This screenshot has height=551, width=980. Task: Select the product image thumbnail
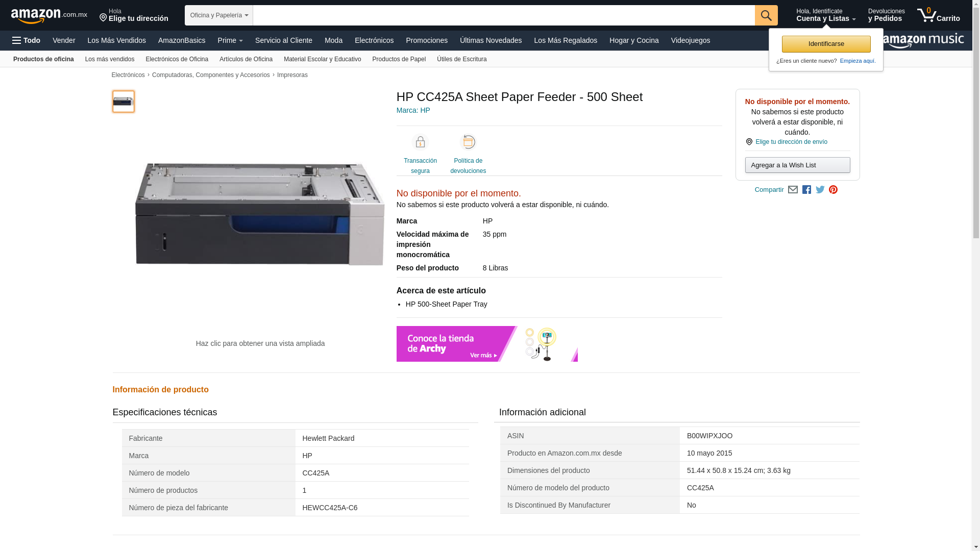click(123, 102)
